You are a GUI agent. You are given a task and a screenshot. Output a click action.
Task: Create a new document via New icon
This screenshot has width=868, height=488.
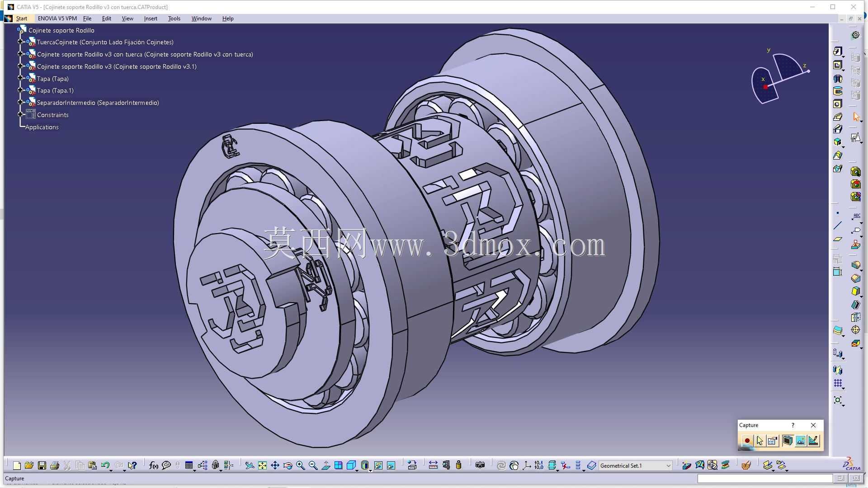click(17, 465)
